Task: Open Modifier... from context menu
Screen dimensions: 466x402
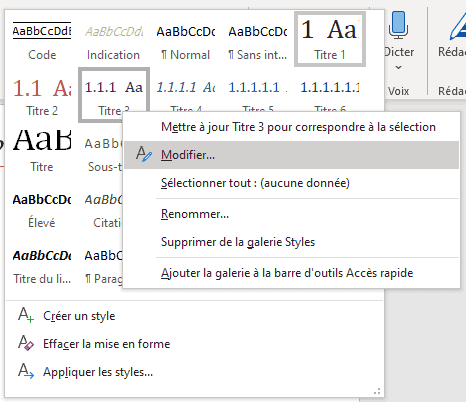Action: [x=291, y=155]
